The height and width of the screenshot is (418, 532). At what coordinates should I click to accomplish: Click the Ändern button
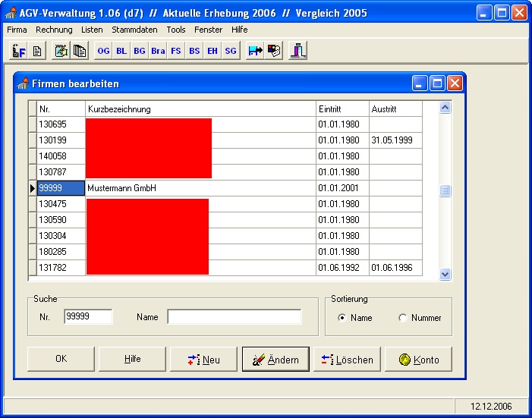pyautogui.click(x=275, y=359)
